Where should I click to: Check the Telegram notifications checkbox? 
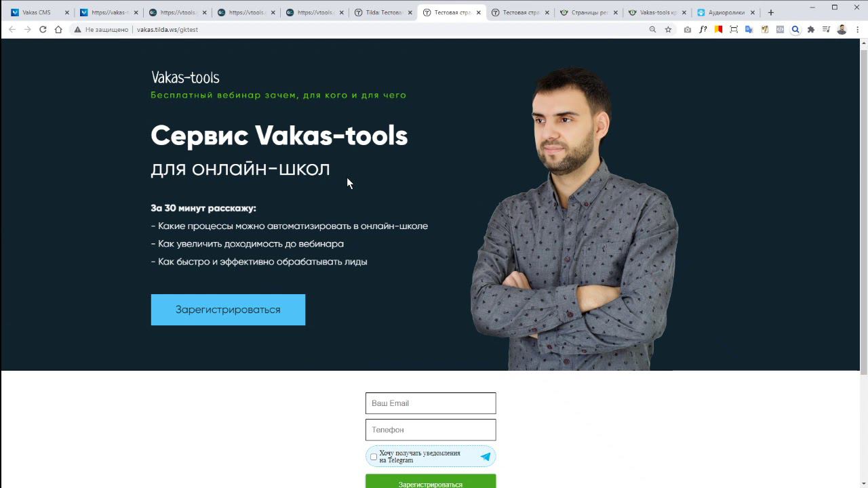[x=374, y=457]
